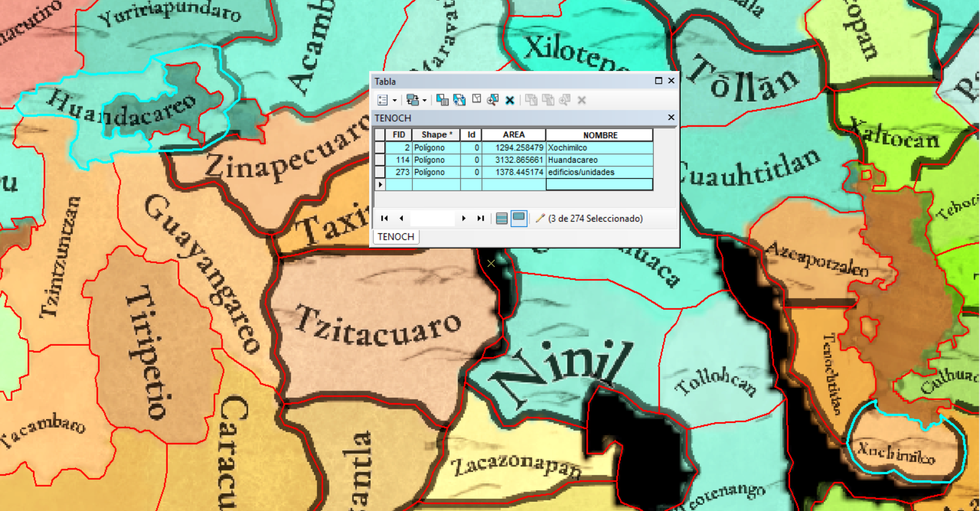
Task: Click area value 1378.445174
Action: click(x=514, y=172)
